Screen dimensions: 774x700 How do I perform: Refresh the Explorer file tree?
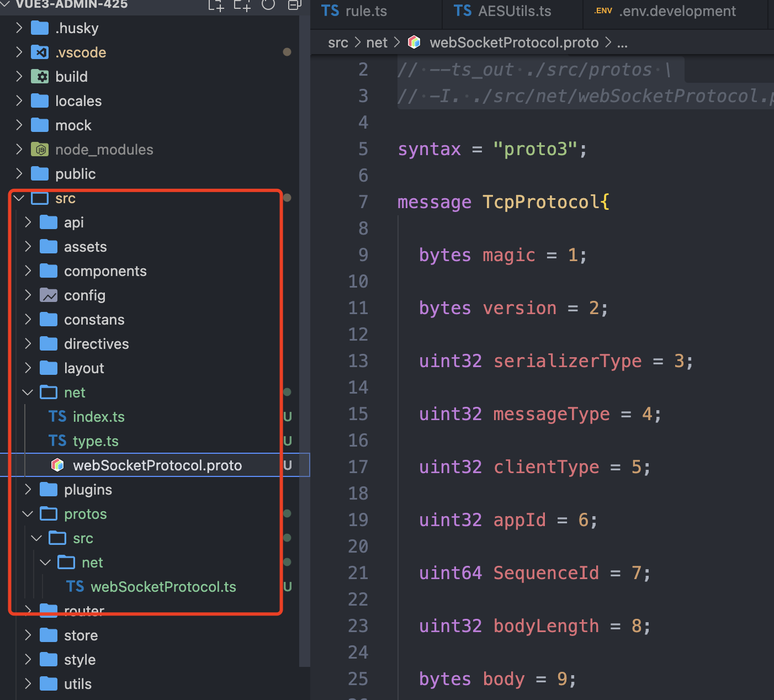point(268,5)
